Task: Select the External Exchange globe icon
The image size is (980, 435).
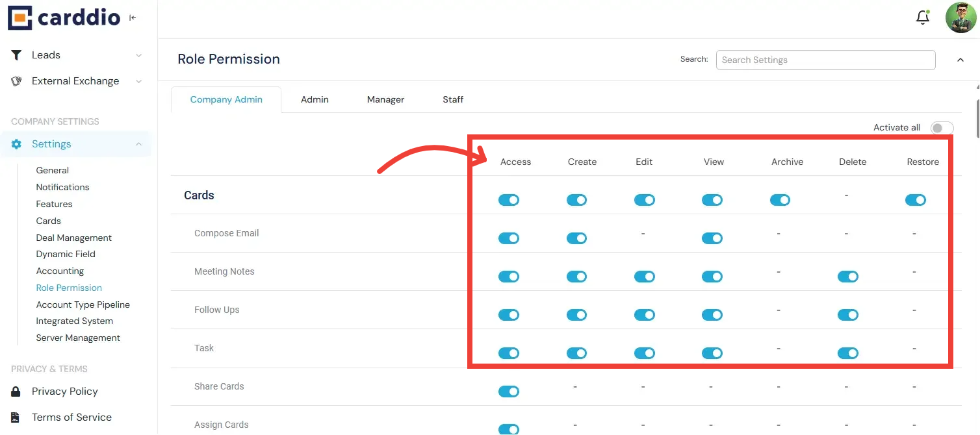Action: pos(16,81)
